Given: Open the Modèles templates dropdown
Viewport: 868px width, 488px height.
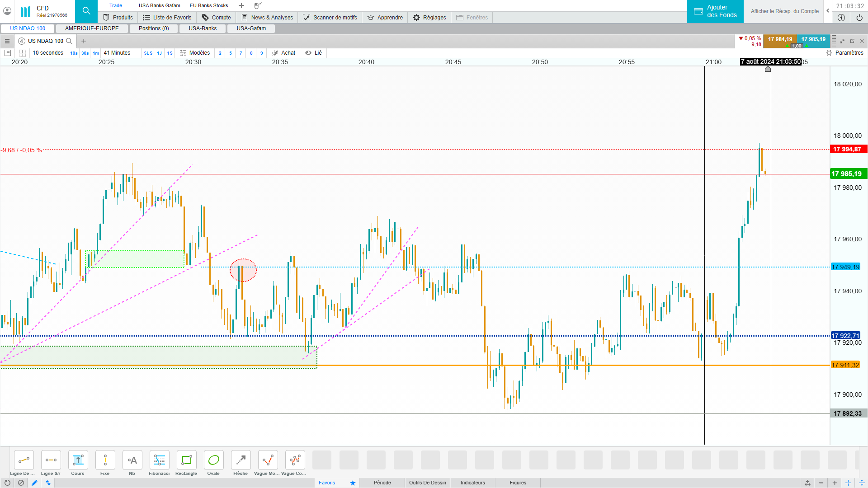Looking at the screenshot, I should (x=195, y=53).
